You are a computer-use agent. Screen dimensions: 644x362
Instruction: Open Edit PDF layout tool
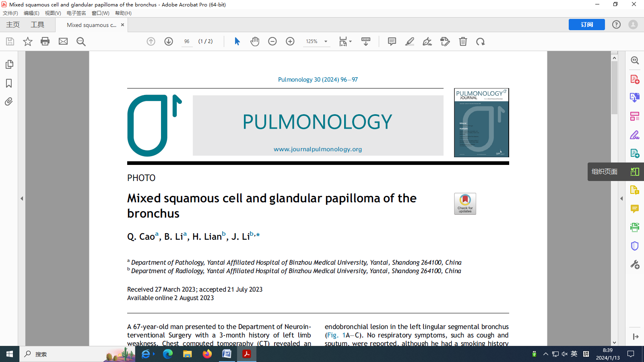(x=635, y=116)
